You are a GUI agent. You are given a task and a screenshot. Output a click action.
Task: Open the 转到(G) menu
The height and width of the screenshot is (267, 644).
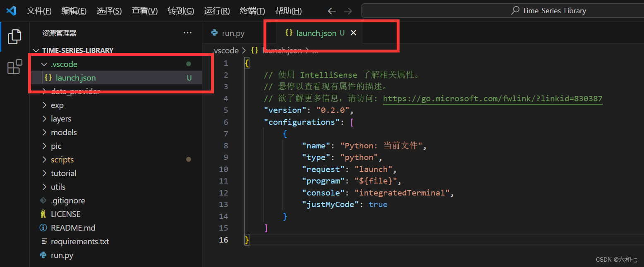click(x=181, y=11)
